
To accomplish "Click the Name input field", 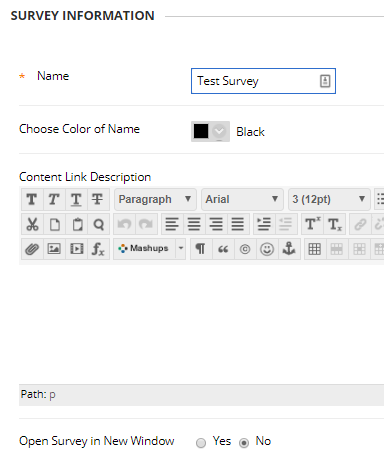I will click(x=263, y=81).
